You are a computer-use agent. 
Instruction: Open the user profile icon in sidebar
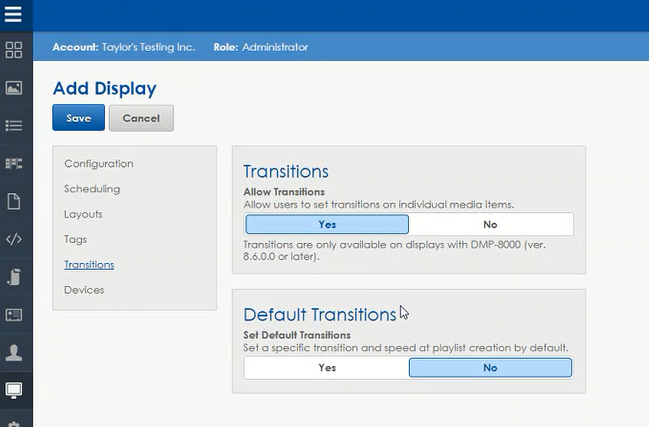coord(14,352)
